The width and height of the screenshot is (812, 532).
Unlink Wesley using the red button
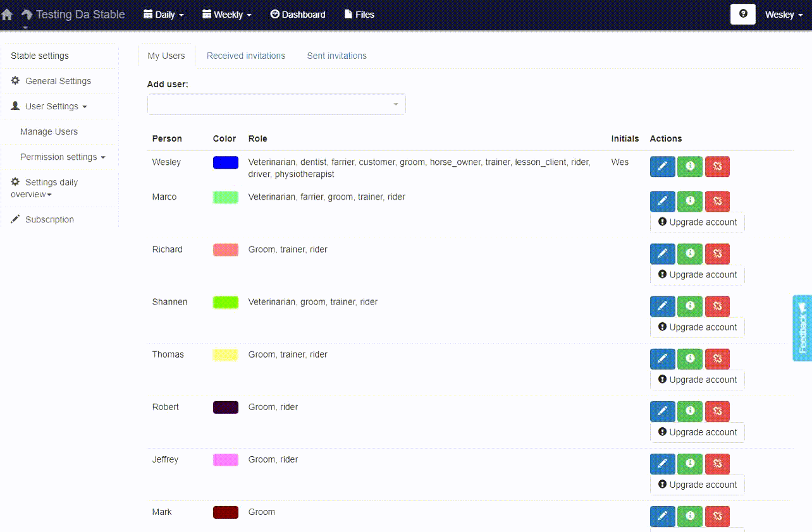pos(717,166)
